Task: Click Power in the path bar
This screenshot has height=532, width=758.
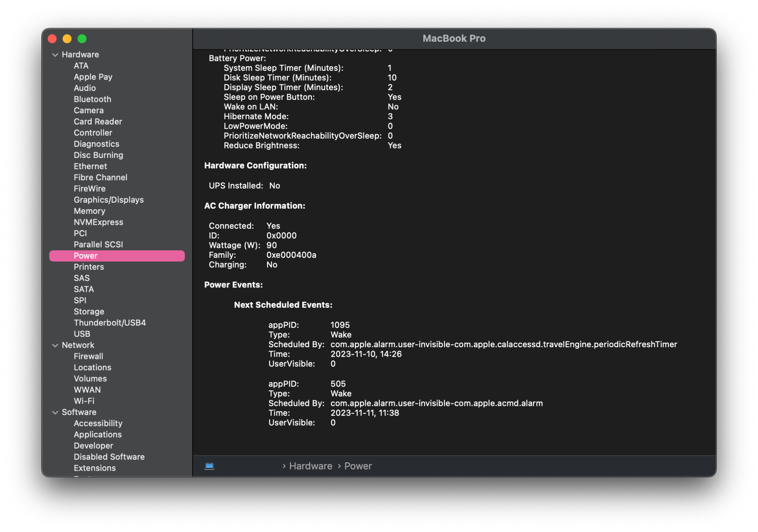Action: pyautogui.click(x=358, y=466)
